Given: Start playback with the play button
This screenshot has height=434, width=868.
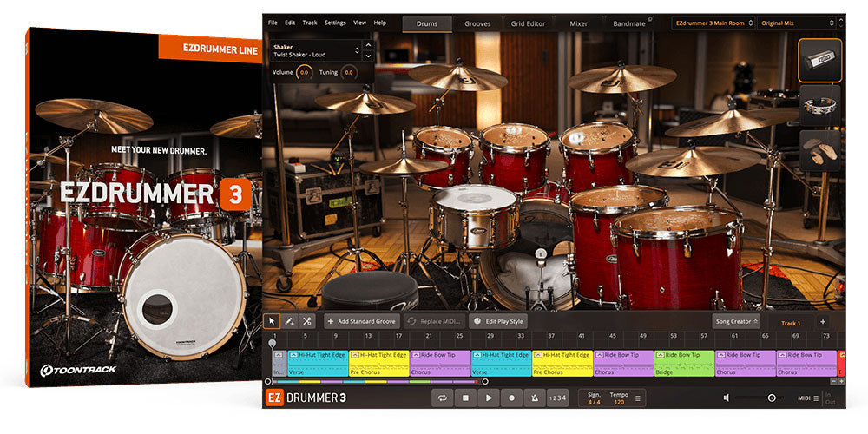Looking at the screenshot, I should click(489, 398).
